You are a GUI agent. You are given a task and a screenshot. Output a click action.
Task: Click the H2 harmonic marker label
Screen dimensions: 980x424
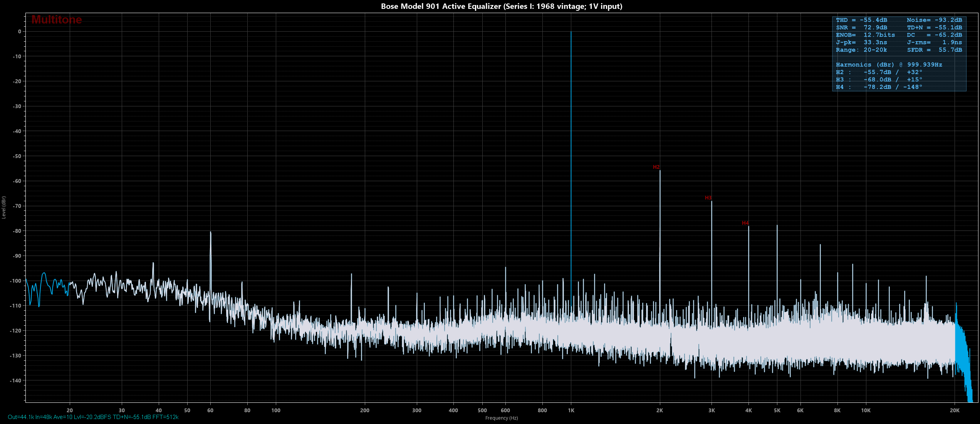pos(656,167)
